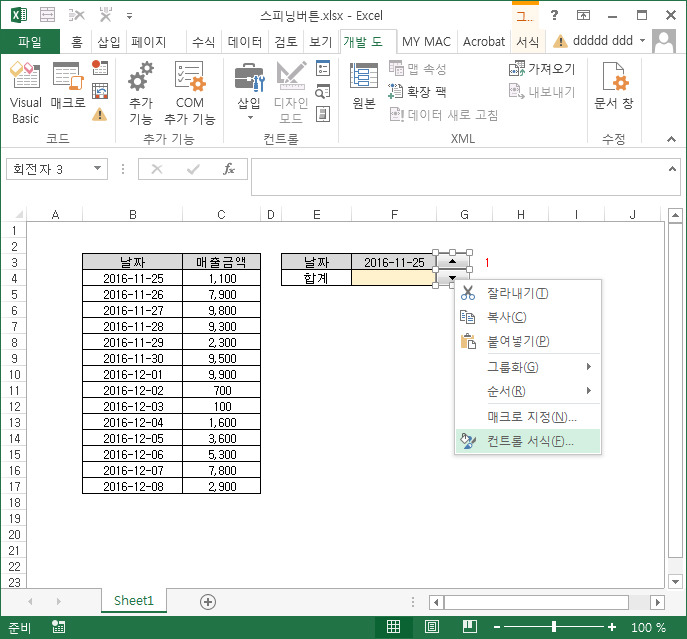Viewport: 687px width, 639px height.
Task: Select the yellow total cell F4
Action: coord(394,278)
